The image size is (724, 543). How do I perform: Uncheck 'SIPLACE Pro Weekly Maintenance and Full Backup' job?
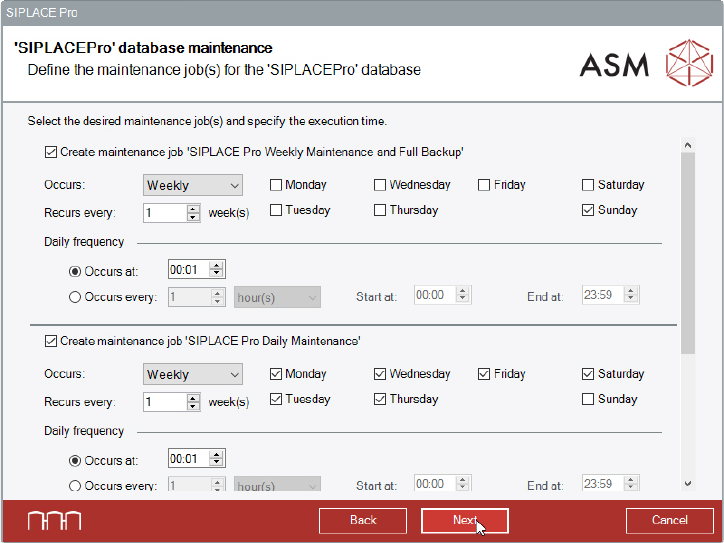(x=51, y=152)
